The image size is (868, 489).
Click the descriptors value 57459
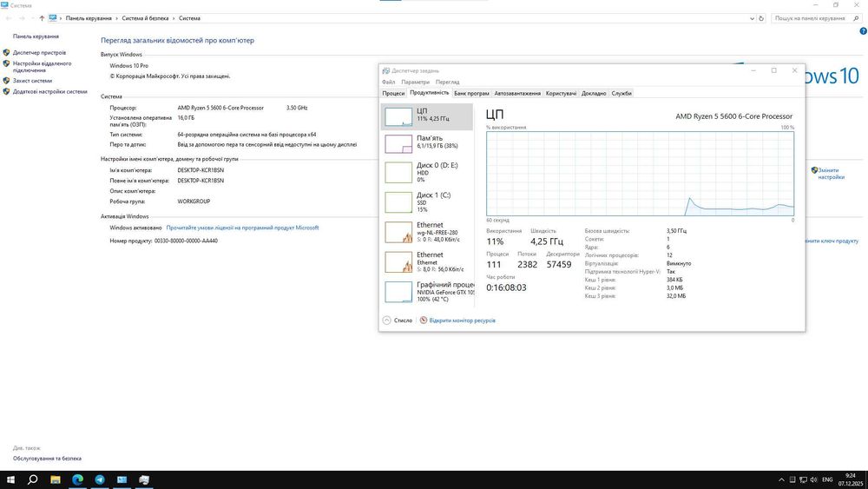point(558,265)
